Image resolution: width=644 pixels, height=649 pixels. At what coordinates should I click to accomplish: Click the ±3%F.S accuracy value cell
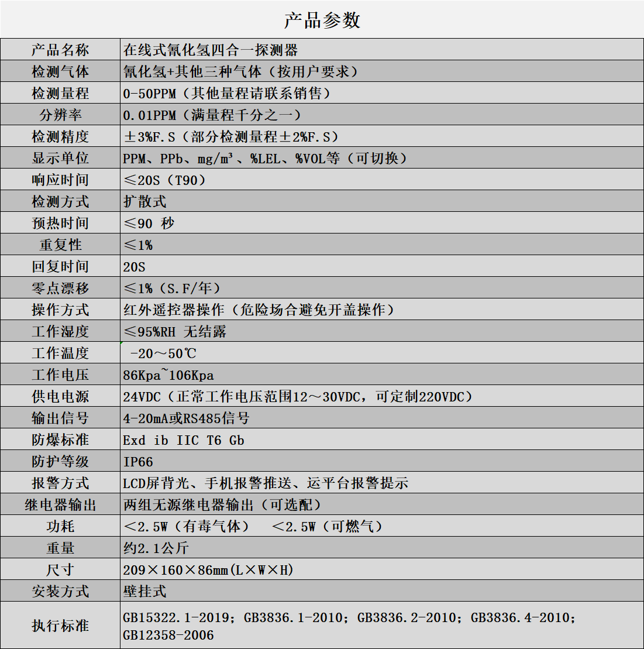(382, 136)
